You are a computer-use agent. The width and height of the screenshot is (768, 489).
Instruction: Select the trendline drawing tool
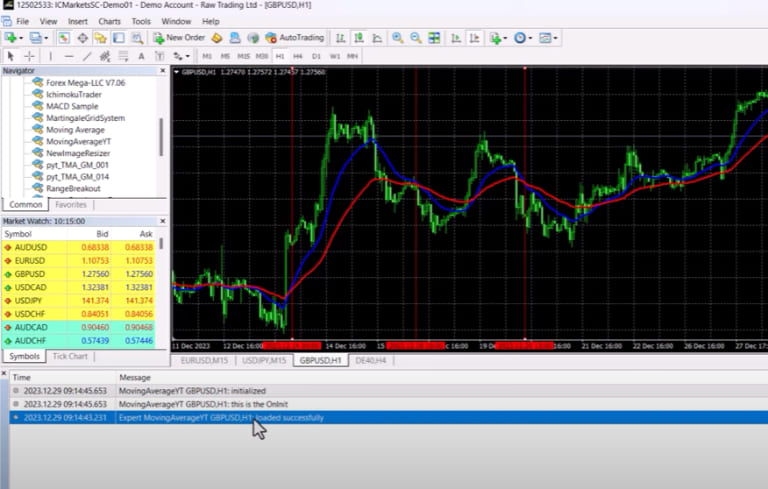[x=88, y=56]
